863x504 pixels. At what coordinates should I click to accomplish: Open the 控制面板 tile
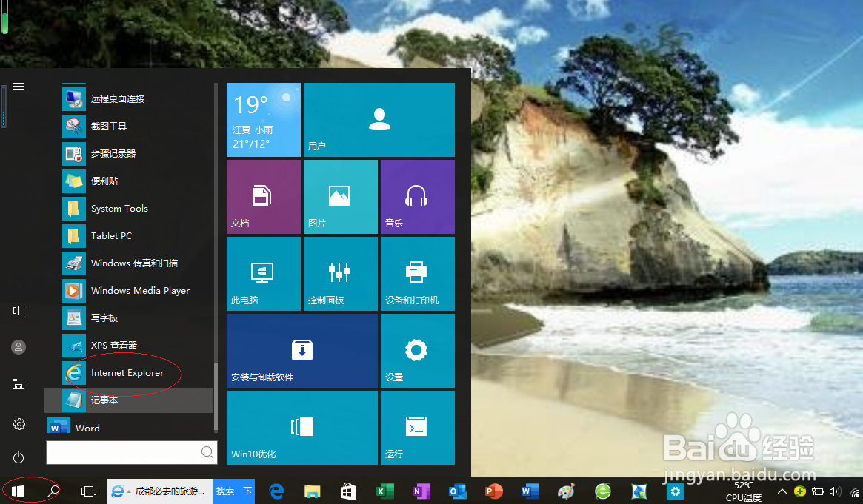(x=341, y=274)
